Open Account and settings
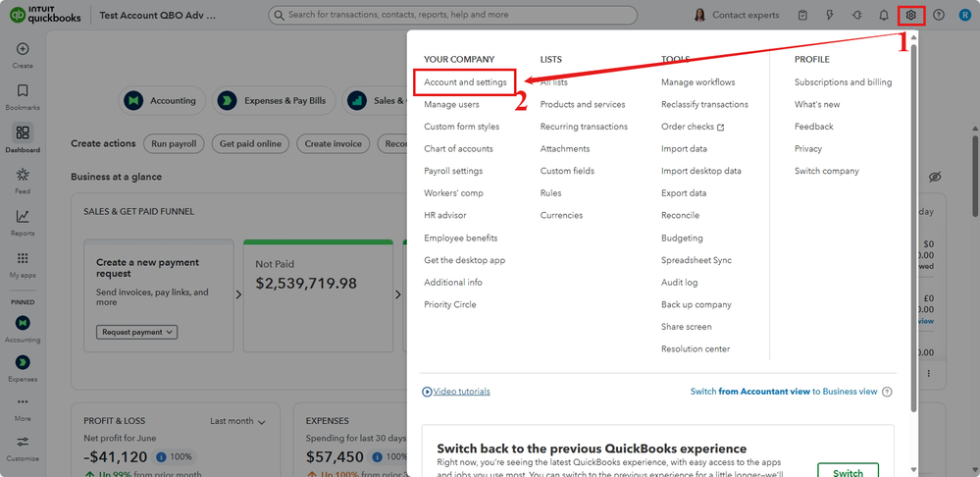The width and height of the screenshot is (980, 477). tap(465, 81)
